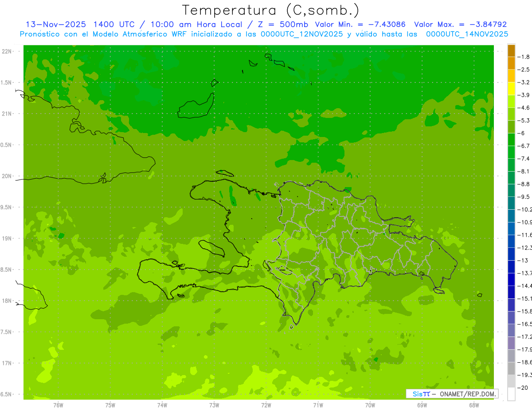The width and height of the screenshot is (532, 411).
Task: Click the green swatch between -6 and -6.7
Action: [x=511, y=140]
